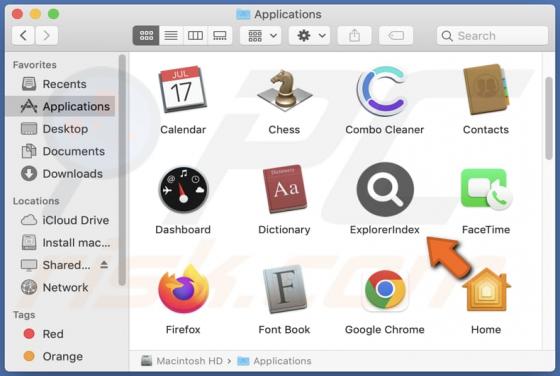Screen dimensions: 560x376
Task: Click the main file area vertical scrollbar
Action: point(549,118)
